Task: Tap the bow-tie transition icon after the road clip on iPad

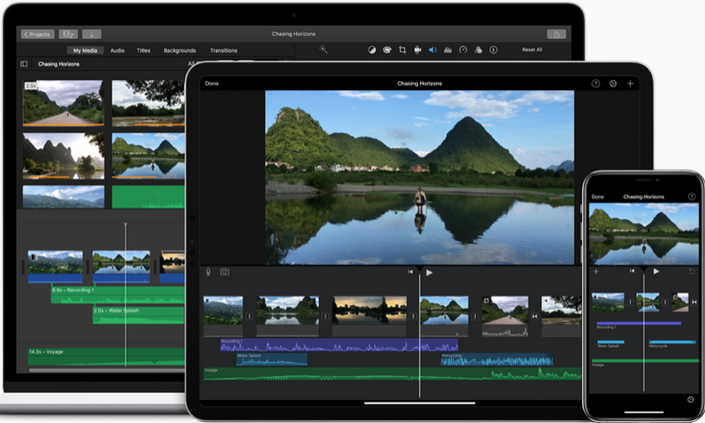Action: (535, 316)
